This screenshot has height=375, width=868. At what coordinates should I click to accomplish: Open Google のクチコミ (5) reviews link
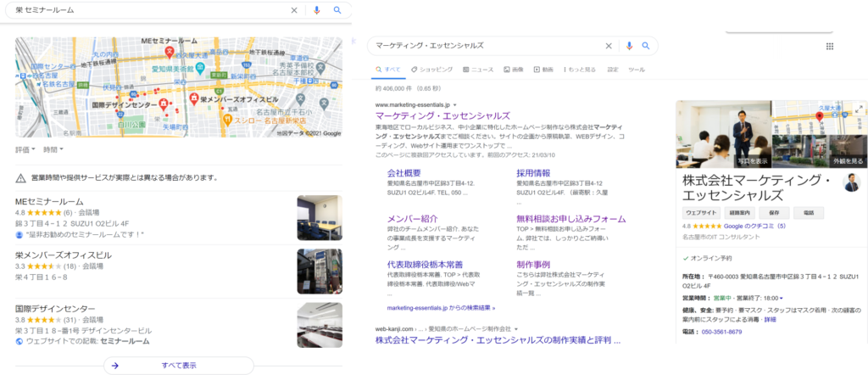click(754, 226)
